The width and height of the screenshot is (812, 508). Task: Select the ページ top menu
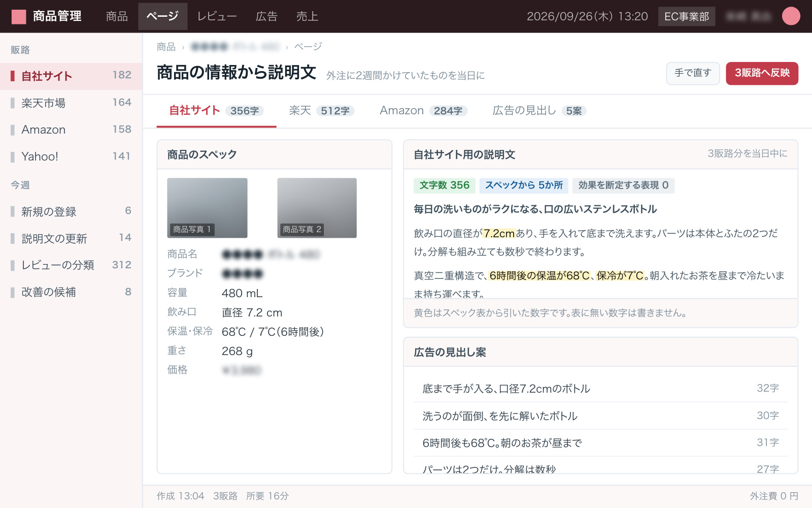tap(162, 16)
